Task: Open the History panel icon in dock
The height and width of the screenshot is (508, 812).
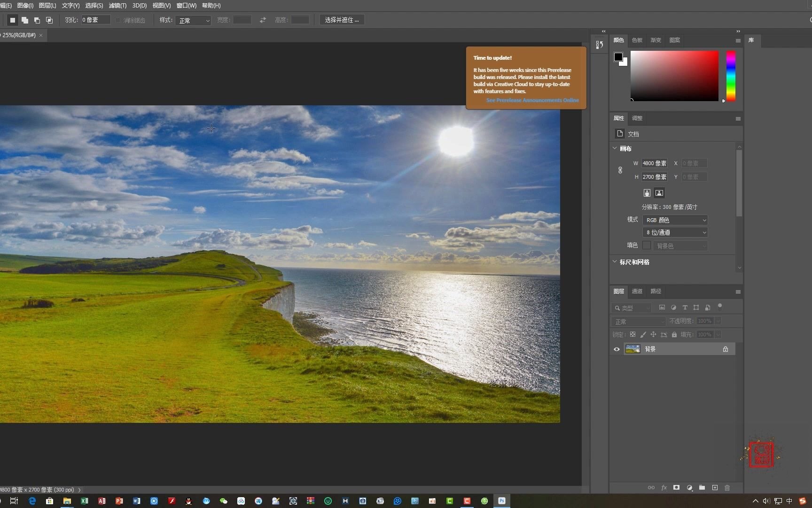Action: tap(599, 45)
